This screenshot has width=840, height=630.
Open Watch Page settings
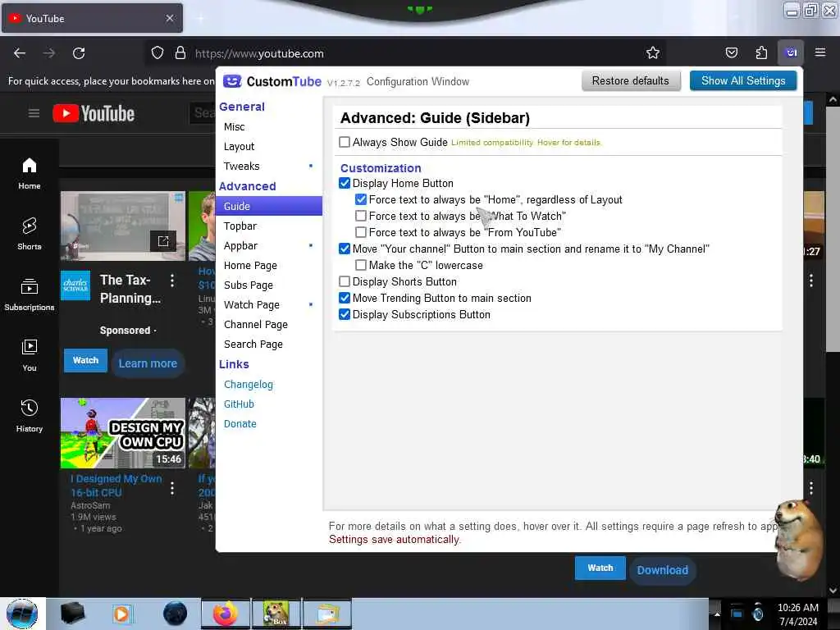pyautogui.click(x=269, y=305)
